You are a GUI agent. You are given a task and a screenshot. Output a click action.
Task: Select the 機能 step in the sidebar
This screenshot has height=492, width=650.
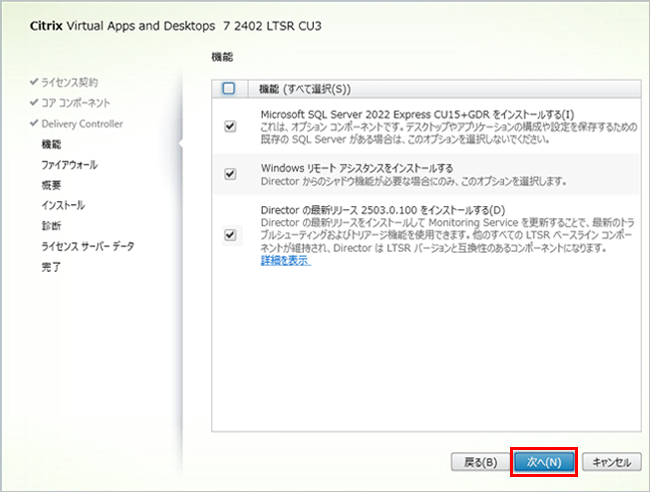(x=50, y=144)
